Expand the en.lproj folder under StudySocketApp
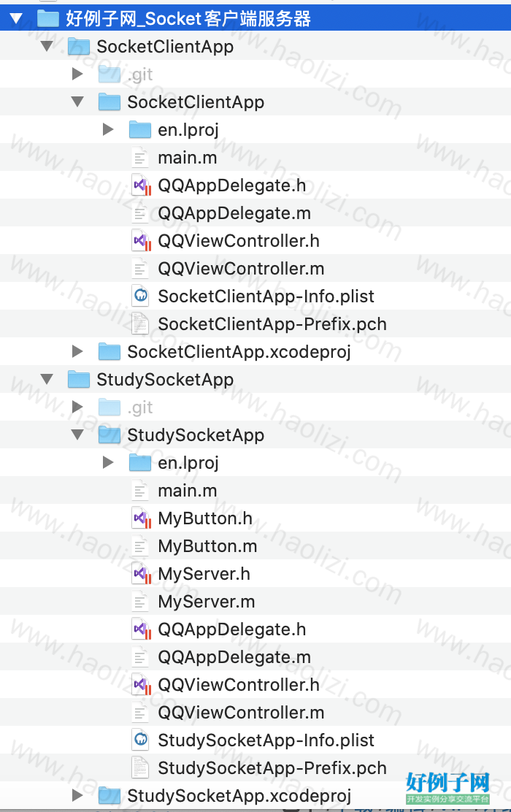This screenshot has width=511, height=812. click(x=108, y=462)
